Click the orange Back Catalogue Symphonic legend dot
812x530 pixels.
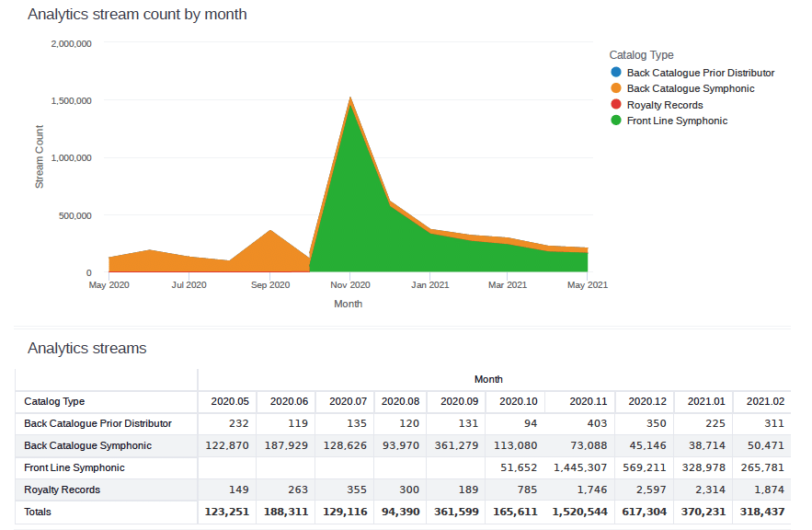tap(616, 88)
